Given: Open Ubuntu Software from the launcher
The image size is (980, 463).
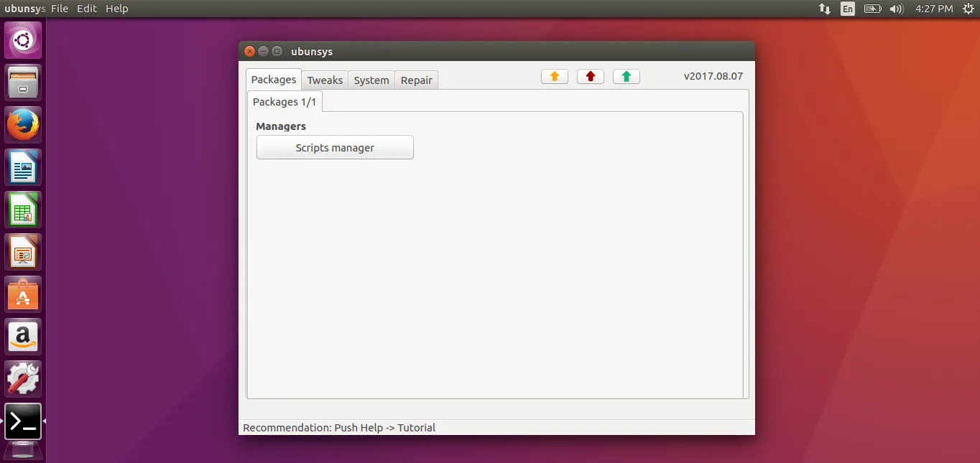Looking at the screenshot, I should (23, 294).
